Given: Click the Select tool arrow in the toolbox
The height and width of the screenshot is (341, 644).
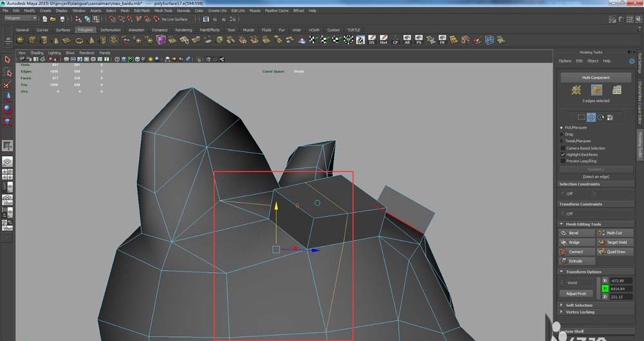Looking at the screenshot, I should tap(7, 59).
